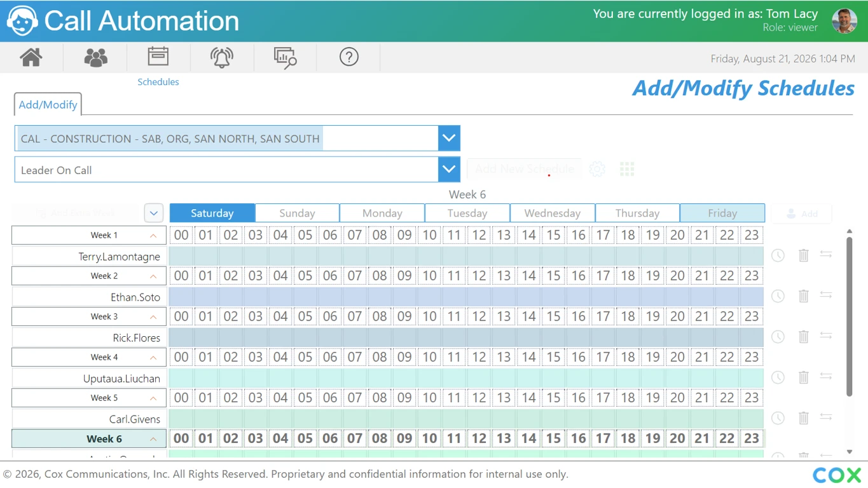Click the Schedules link label
The height and width of the screenshot is (488, 868).
pyautogui.click(x=158, y=82)
